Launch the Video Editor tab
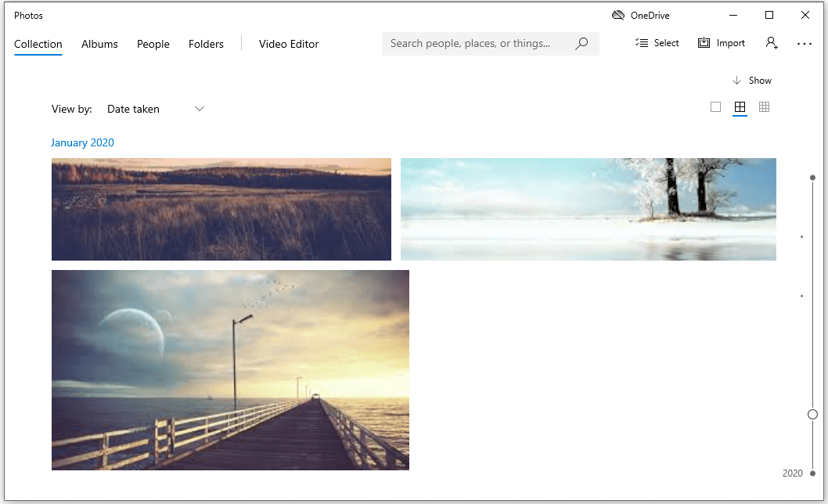The image size is (828, 504). [x=289, y=44]
